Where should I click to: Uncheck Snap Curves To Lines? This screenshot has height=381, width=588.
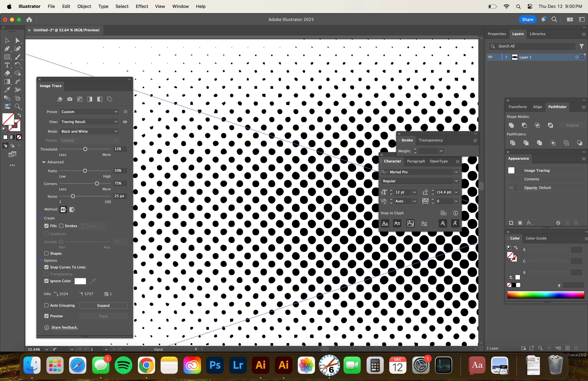click(46, 267)
